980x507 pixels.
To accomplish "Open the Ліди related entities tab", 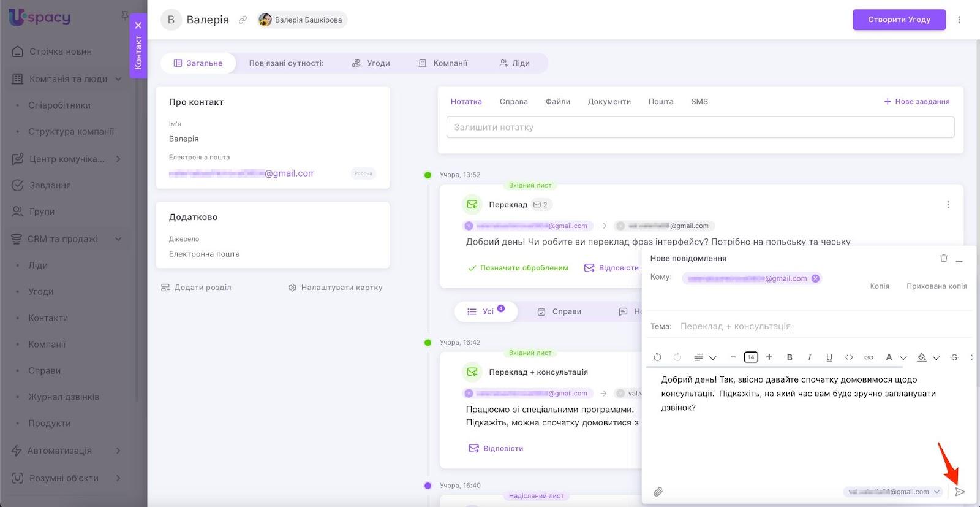I will pos(514,63).
